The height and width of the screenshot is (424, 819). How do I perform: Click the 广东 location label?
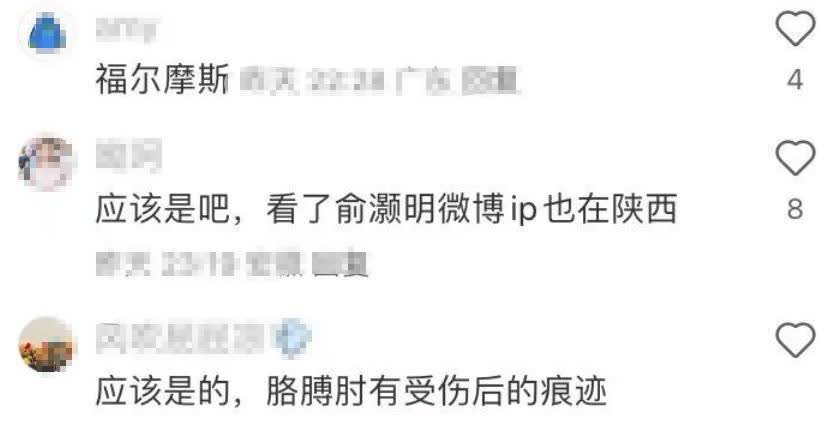(424, 81)
